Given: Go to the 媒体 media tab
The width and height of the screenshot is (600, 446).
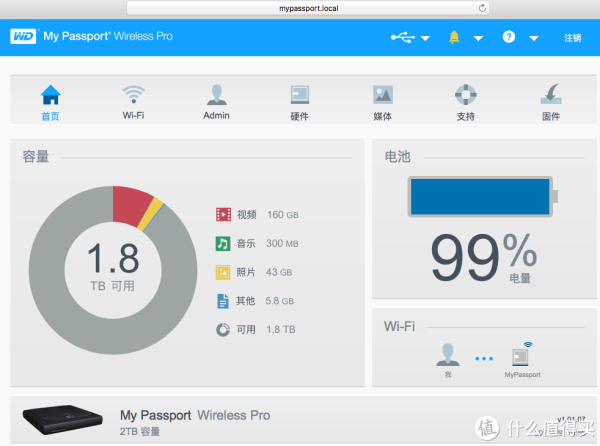Looking at the screenshot, I should coord(383,102).
